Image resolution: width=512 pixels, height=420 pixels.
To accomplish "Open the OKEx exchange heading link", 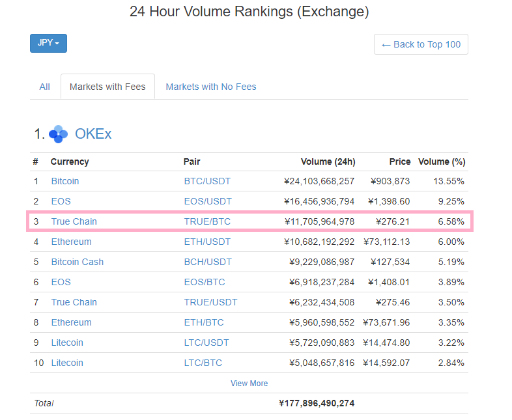I will [x=93, y=134].
